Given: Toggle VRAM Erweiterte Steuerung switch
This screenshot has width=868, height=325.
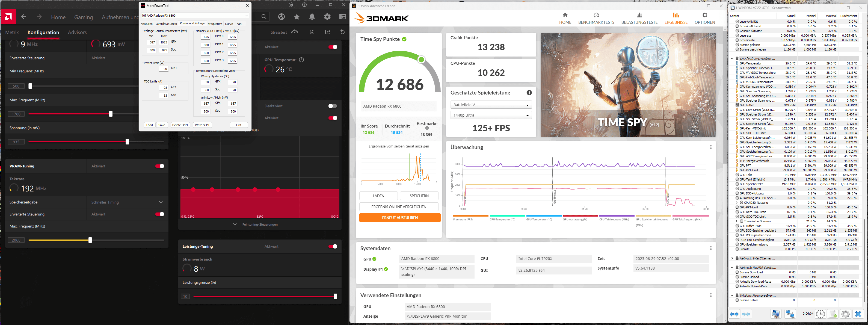Looking at the screenshot, I should pos(160,214).
